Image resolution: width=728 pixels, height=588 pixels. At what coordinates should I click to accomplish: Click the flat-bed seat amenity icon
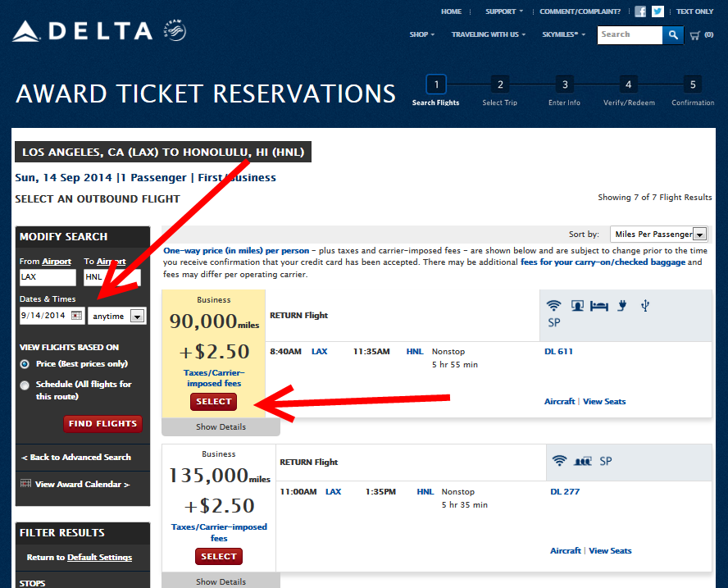click(x=599, y=306)
